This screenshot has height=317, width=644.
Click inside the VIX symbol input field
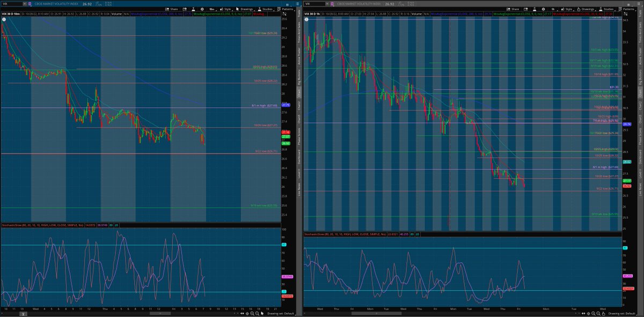[12, 4]
